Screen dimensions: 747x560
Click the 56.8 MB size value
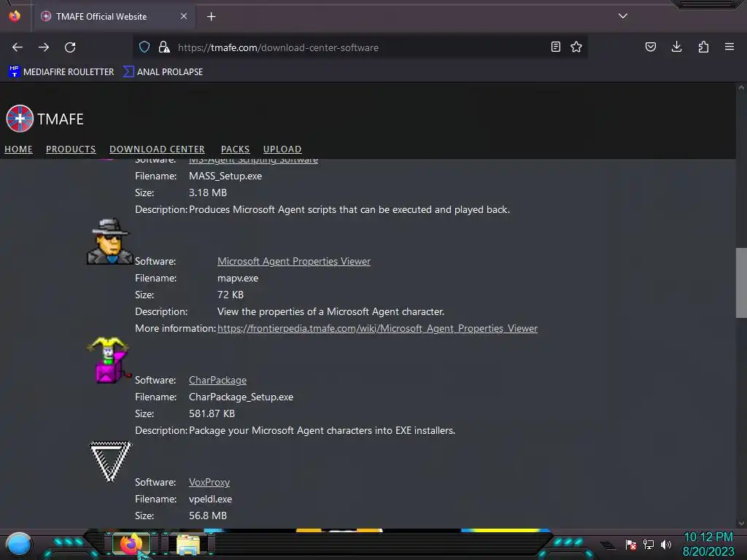(x=208, y=516)
